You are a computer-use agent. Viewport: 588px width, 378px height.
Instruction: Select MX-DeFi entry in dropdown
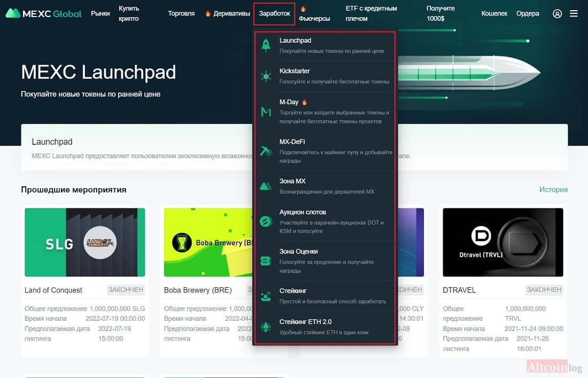(x=325, y=151)
